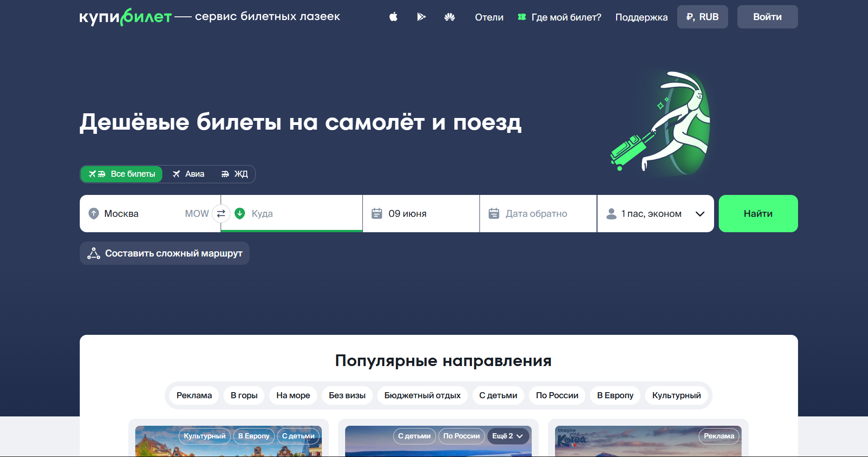Click the MOW airport code text
Image resolution: width=868 pixels, height=457 pixels.
pos(197,214)
